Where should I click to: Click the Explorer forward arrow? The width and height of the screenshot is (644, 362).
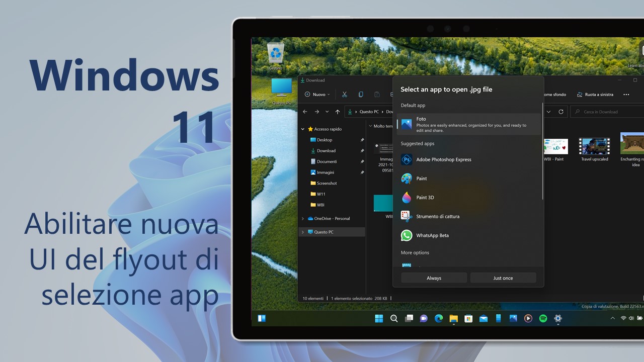click(x=316, y=112)
